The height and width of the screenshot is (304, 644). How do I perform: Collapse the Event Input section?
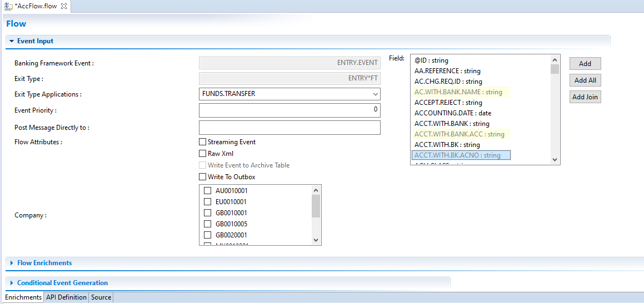click(x=12, y=42)
